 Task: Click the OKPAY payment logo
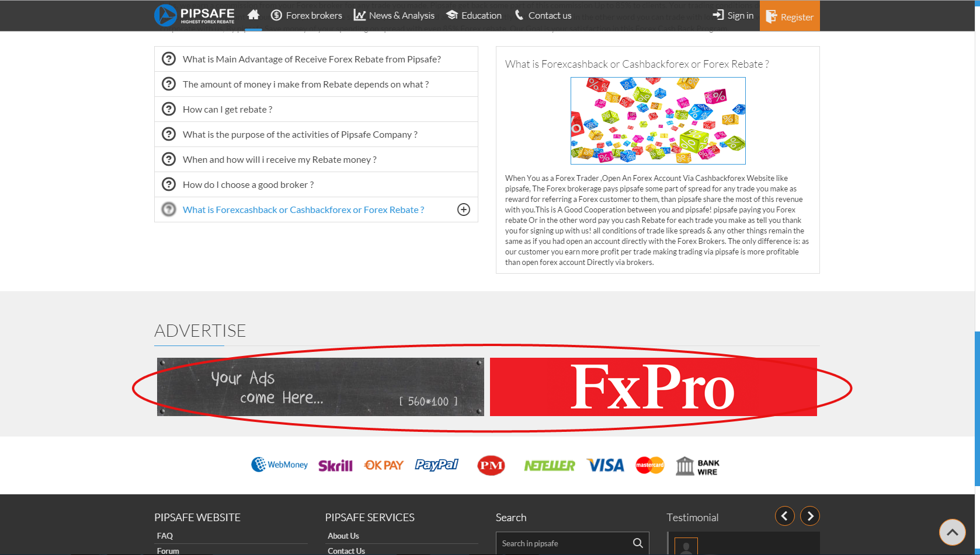click(384, 465)
